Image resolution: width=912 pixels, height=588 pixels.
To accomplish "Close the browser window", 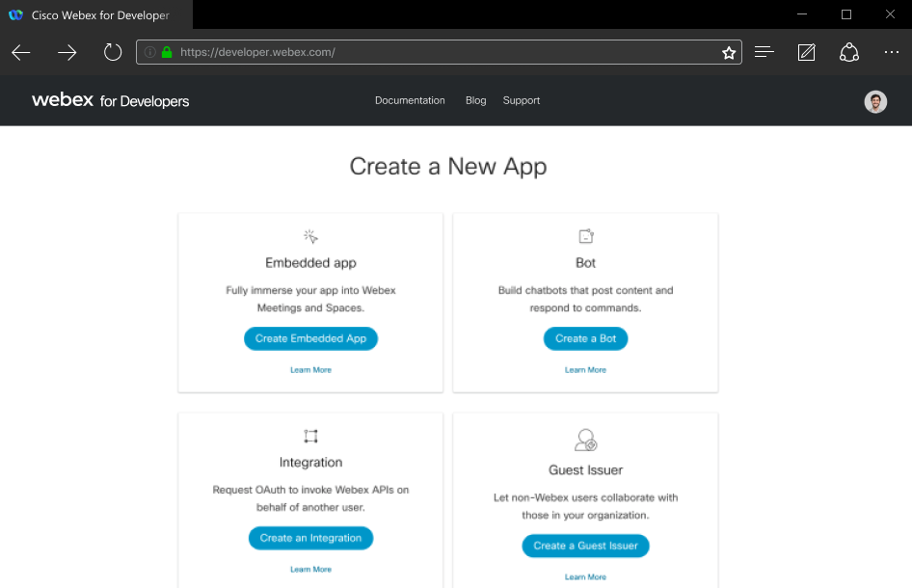I will point(890,14).
